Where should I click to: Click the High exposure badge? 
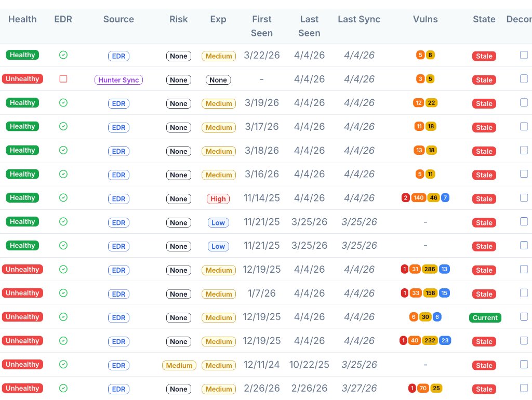[x=218, y=199]
